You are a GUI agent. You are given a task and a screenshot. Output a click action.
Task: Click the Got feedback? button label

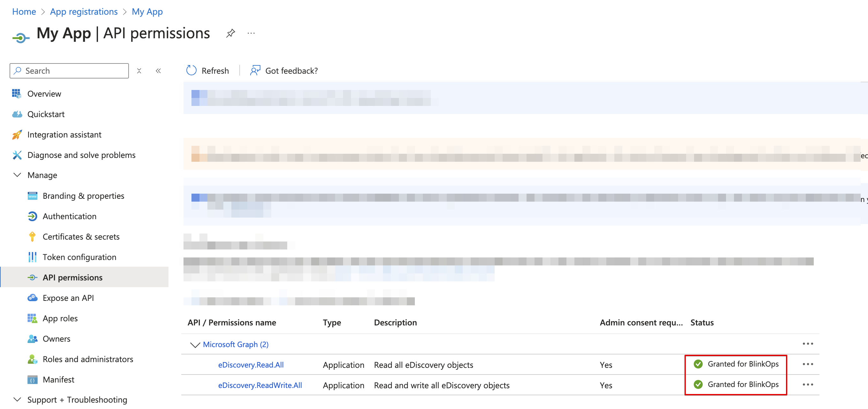pos(291,71)
